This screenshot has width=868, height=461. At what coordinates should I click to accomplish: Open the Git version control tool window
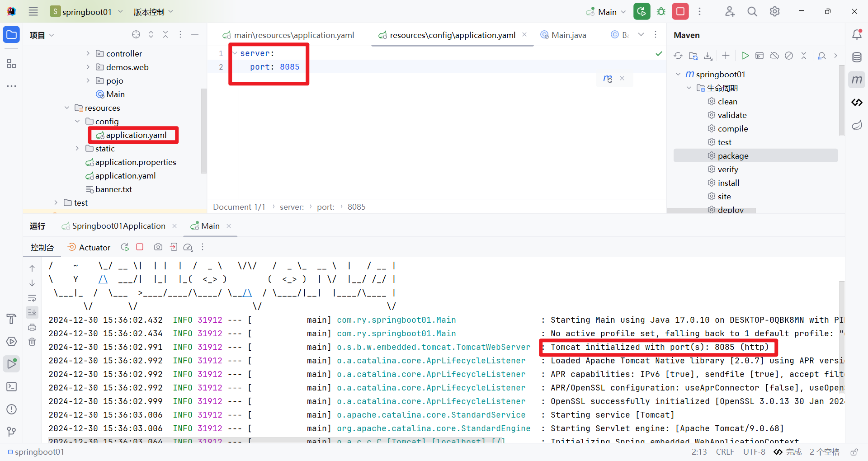click(x=12, y=432)
